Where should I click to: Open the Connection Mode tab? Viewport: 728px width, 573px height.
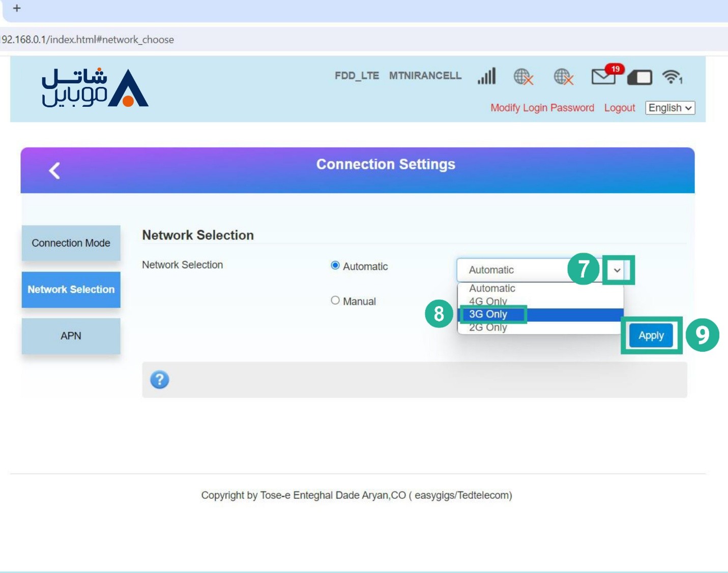[x=71, y=243]
